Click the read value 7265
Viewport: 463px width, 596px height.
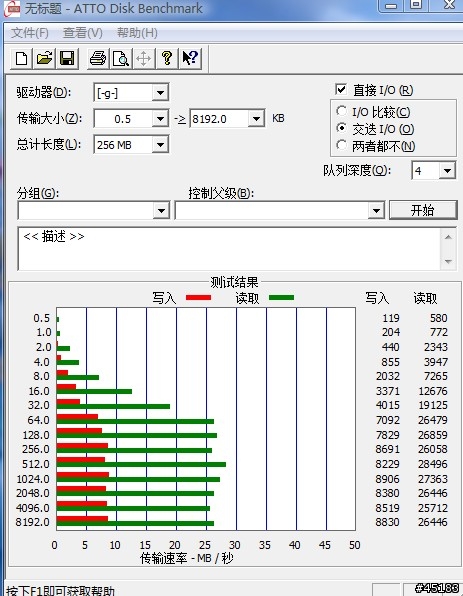coord(436,376)
